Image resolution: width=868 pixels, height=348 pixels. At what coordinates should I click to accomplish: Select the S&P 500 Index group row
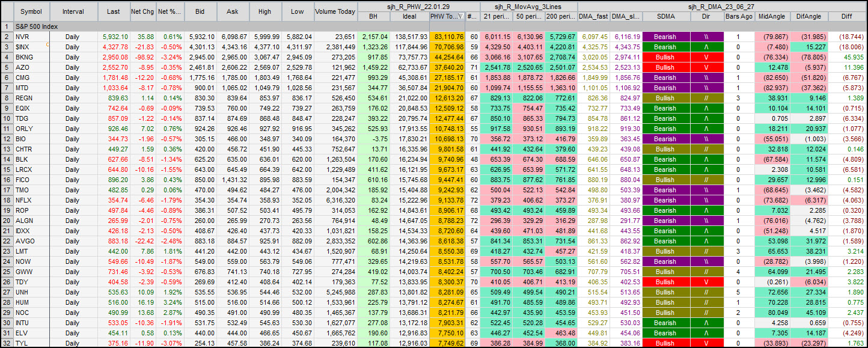pos(440,26)
